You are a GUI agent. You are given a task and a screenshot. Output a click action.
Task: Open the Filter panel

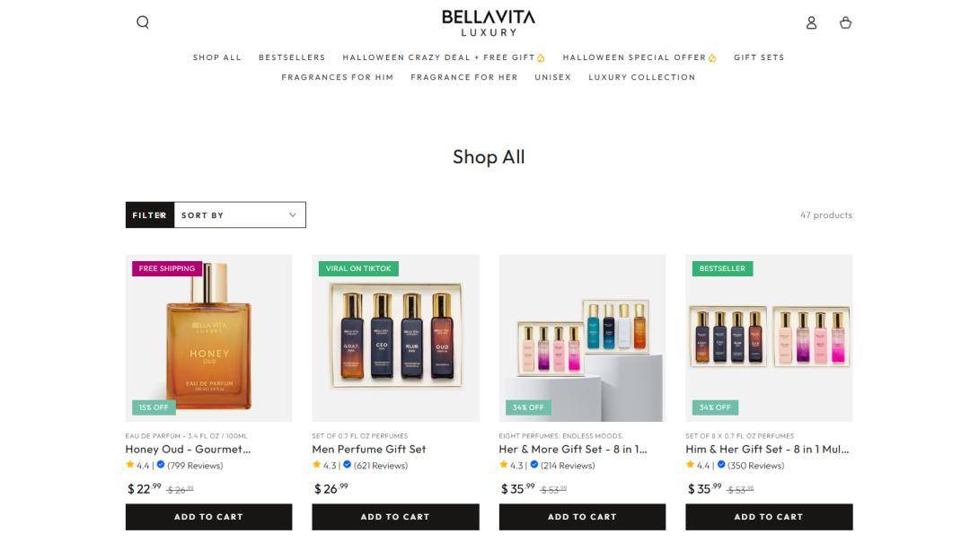(x=150, y=215)
